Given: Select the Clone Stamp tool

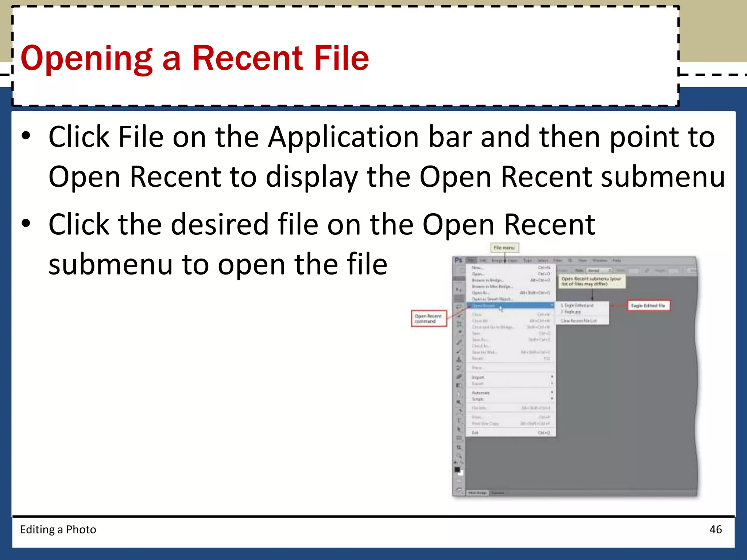Looking at the screenshot, I should (459, 359).
